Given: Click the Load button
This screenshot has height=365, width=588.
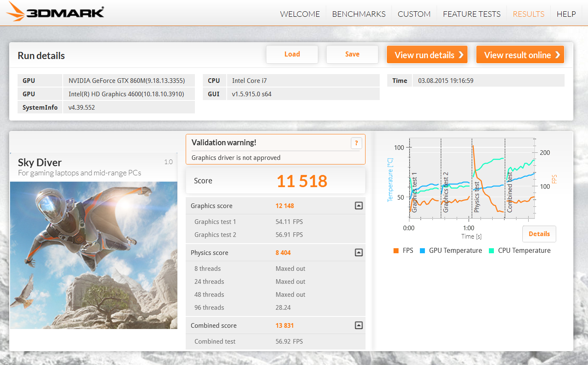Looking at the screenshot, I should 292,54.
